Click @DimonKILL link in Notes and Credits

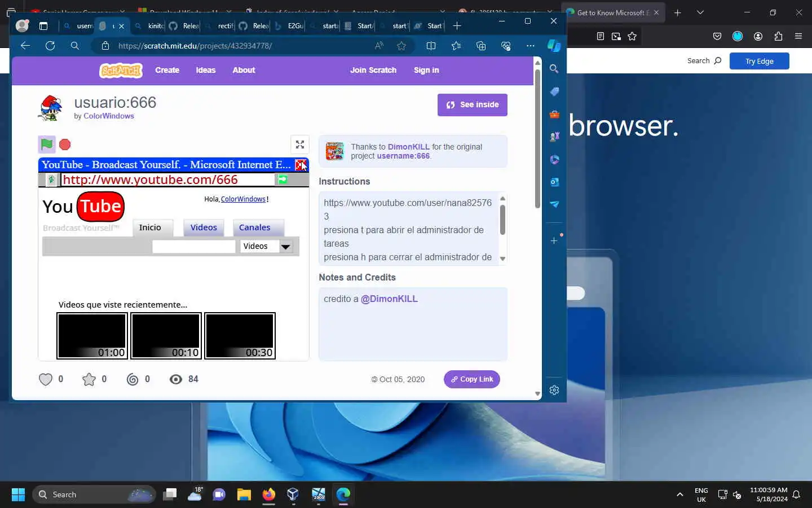click(389, 299)
